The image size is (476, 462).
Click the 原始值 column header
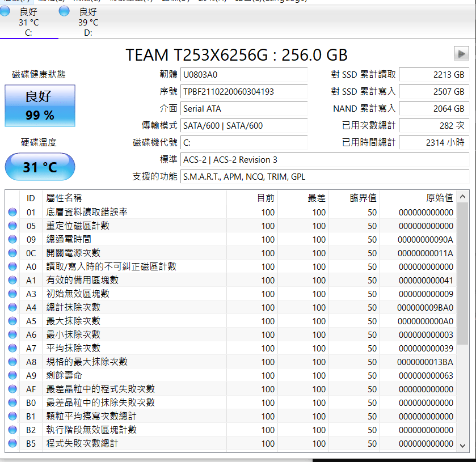pyautogui.click(x=439, y=198)
